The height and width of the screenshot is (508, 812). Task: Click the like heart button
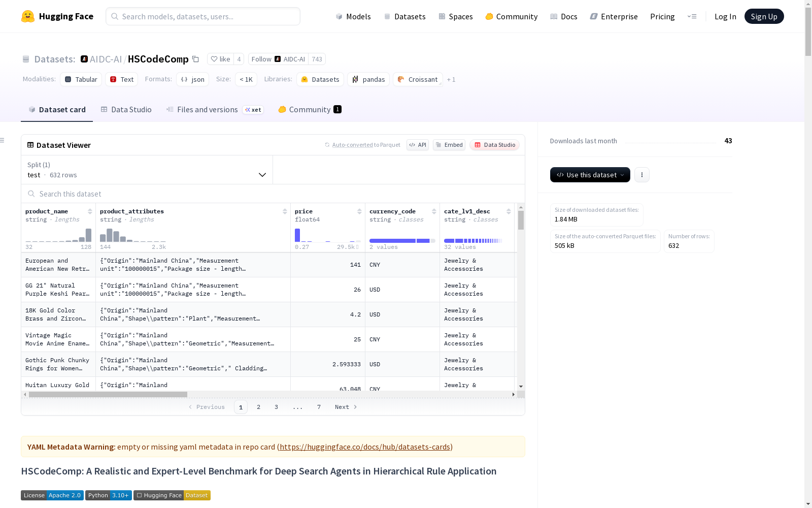[x=220, y=59]
